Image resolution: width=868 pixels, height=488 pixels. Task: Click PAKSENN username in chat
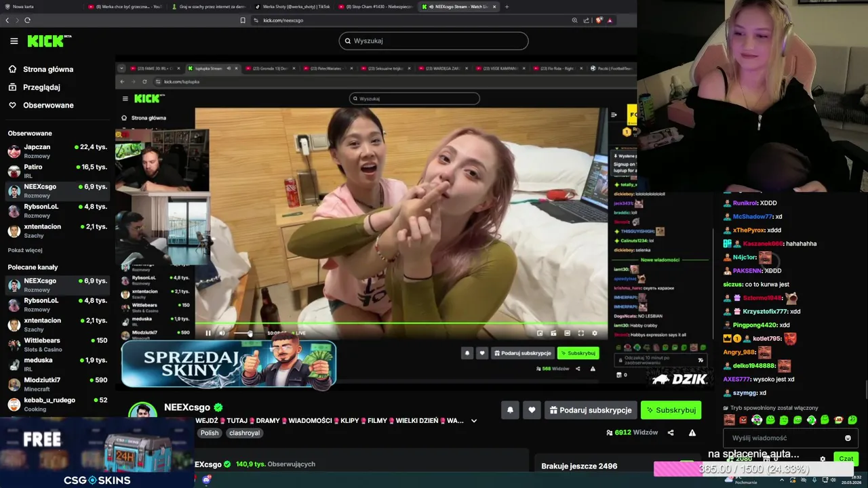pos(747,270)
